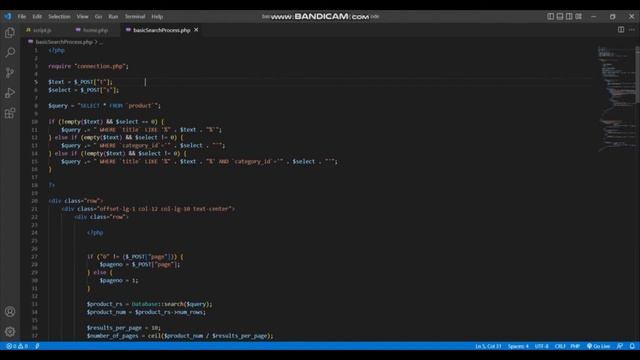Click the port forwarding icon in status bar
640x360 pixels.
pyautogui.click(x=37, y=346)
